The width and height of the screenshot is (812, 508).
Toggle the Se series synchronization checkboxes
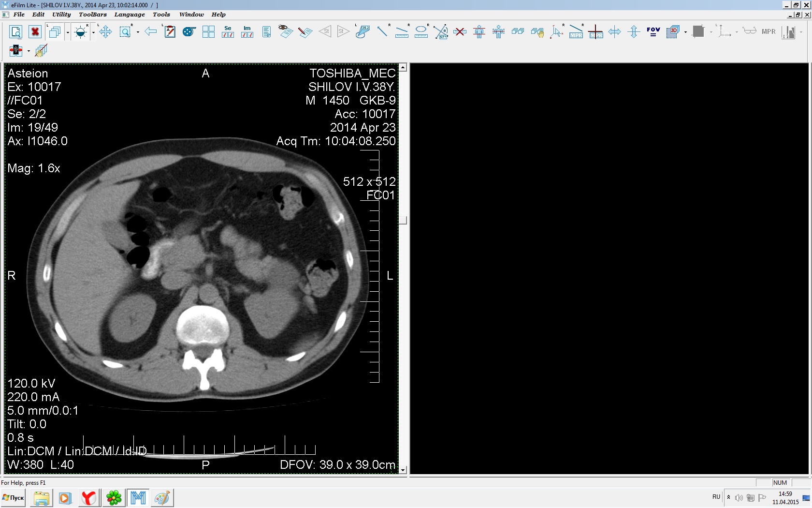pos(228,32)
